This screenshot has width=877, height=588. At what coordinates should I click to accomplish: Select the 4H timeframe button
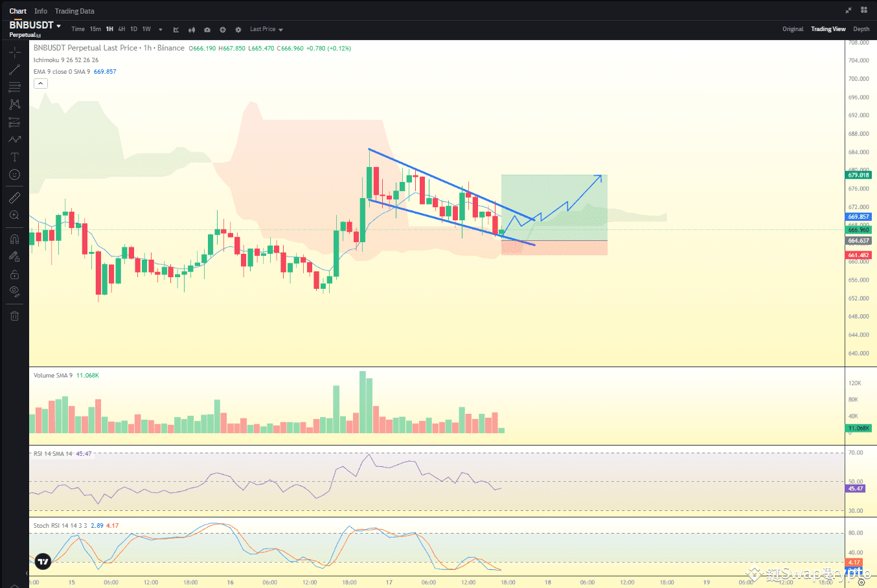[121, 29]
